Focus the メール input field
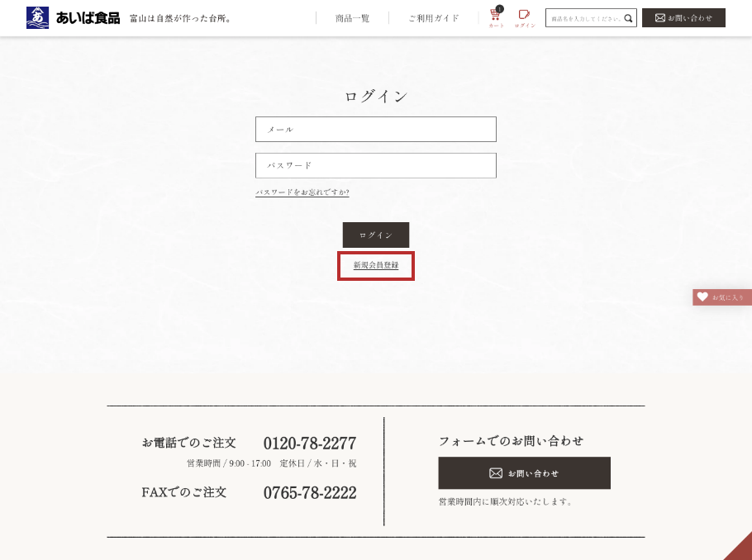The image size is (752, 560). click(x=376, y=129)
